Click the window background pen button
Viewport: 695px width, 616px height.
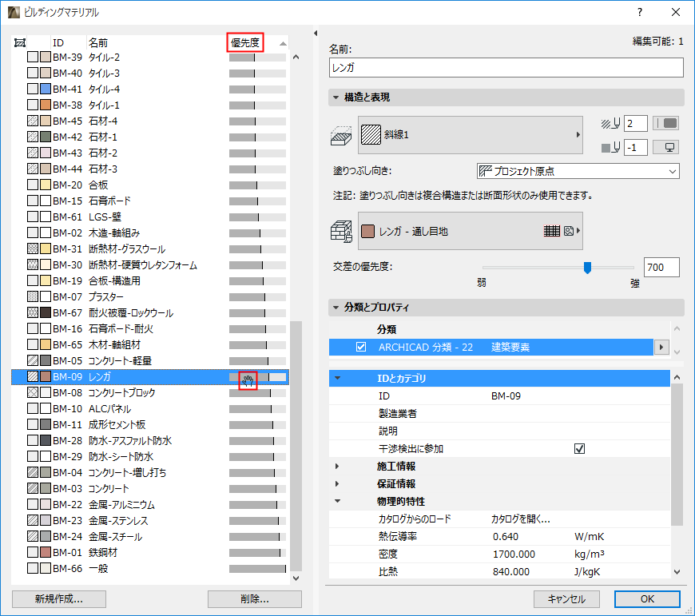coord(665,148)
